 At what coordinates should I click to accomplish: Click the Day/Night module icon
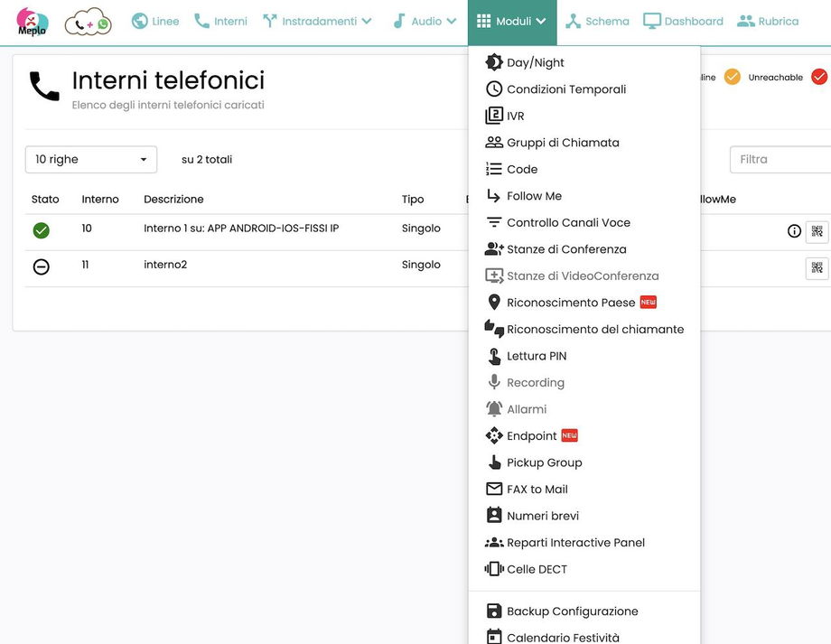click(494, 62)
